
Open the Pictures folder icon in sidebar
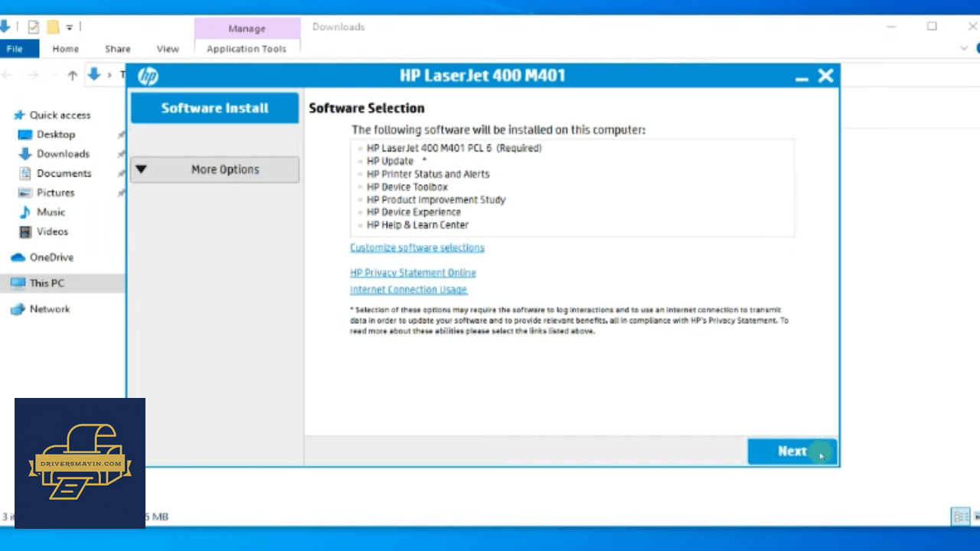pyautogui.click(x=24, y=193)
